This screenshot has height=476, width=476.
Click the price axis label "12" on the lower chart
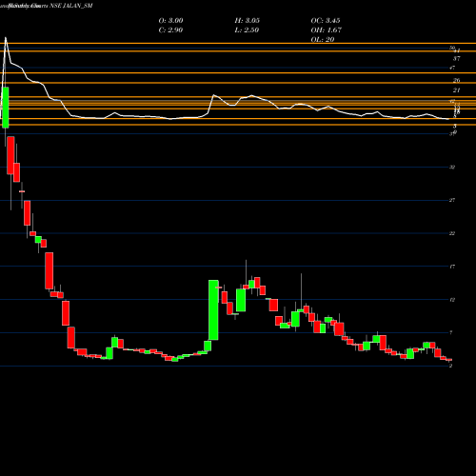(452, 300)
